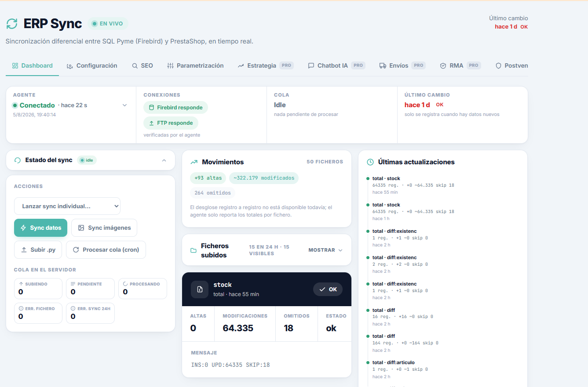This screenshot has width=588, height=387.
Task: Click the Estrategia trend line icon
Action: point(241,66)
